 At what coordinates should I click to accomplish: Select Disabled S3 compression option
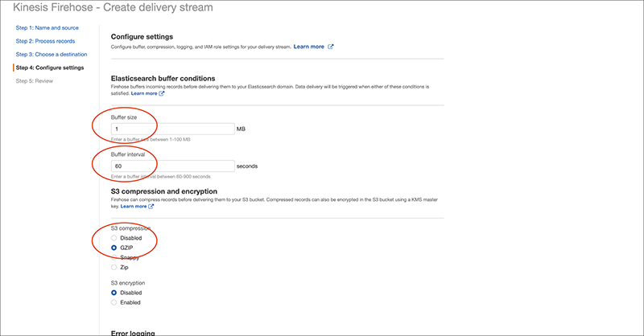(x=114, y=238)
